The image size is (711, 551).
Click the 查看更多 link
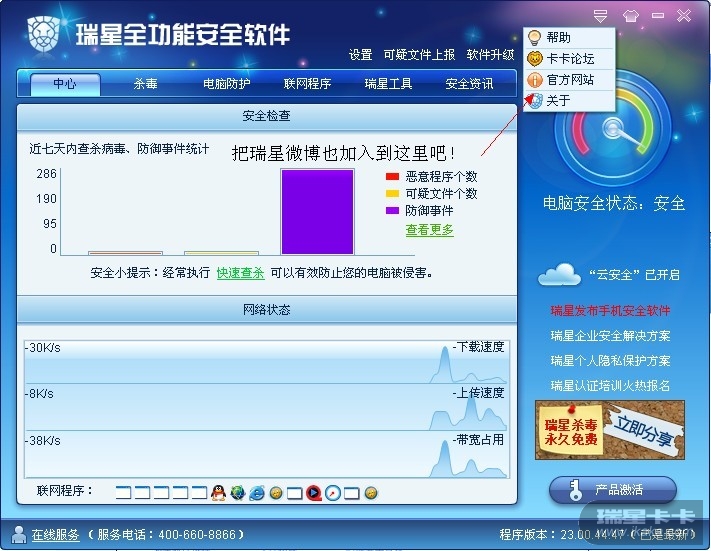[x=429, y=230]
